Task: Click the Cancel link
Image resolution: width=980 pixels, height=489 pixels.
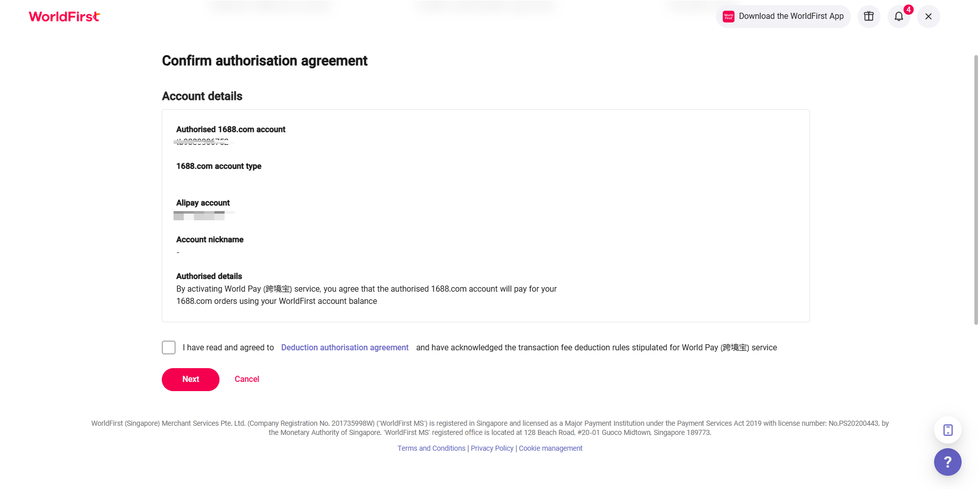Action: click(x=247, y=379)
